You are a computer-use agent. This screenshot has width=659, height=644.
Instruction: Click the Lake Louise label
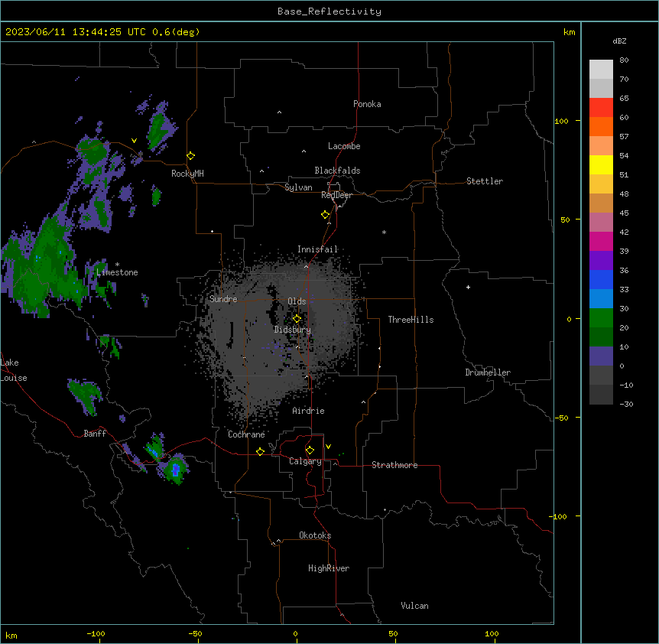pyautogui.click(x=14, y=370)
